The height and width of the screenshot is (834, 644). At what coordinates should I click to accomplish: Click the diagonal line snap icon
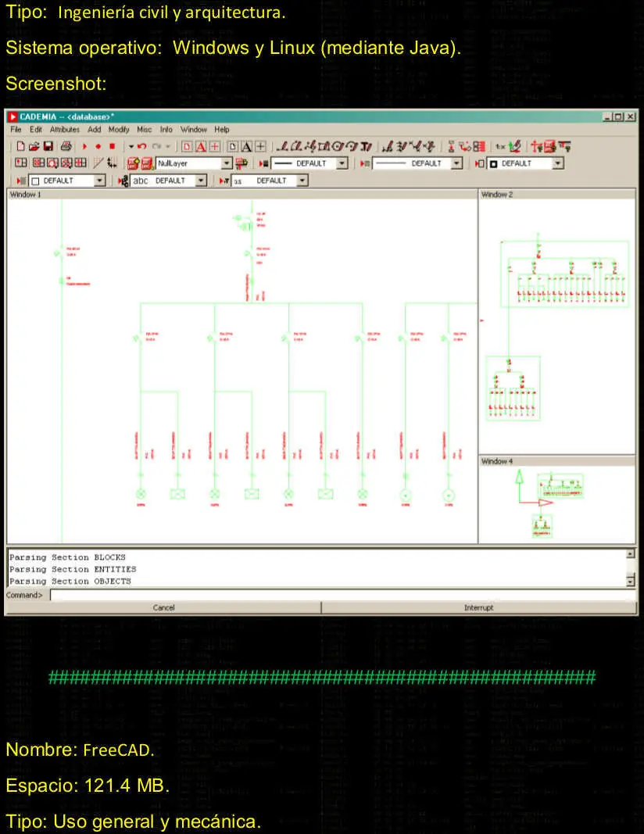[98, 163]
